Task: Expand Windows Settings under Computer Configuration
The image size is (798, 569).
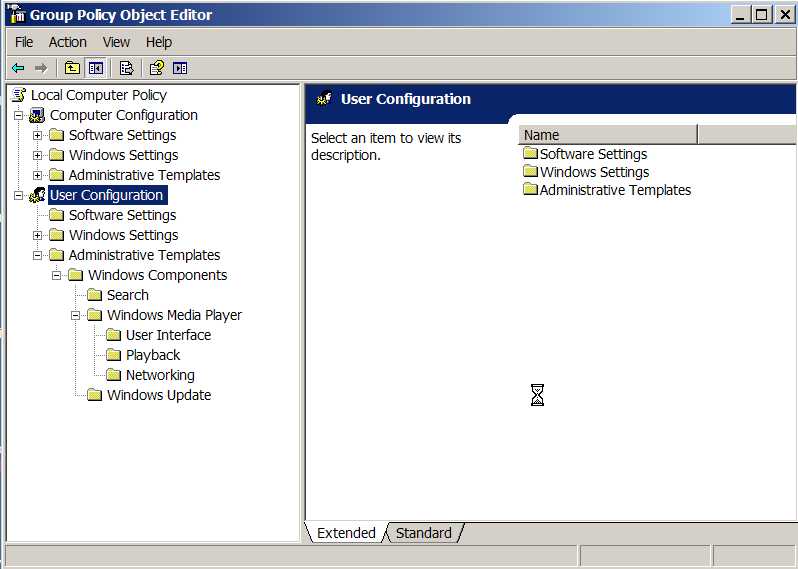Action: tap(37, 155)
